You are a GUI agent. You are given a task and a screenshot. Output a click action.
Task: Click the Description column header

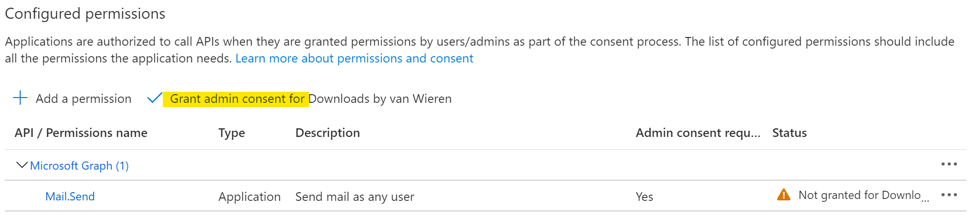327,133
